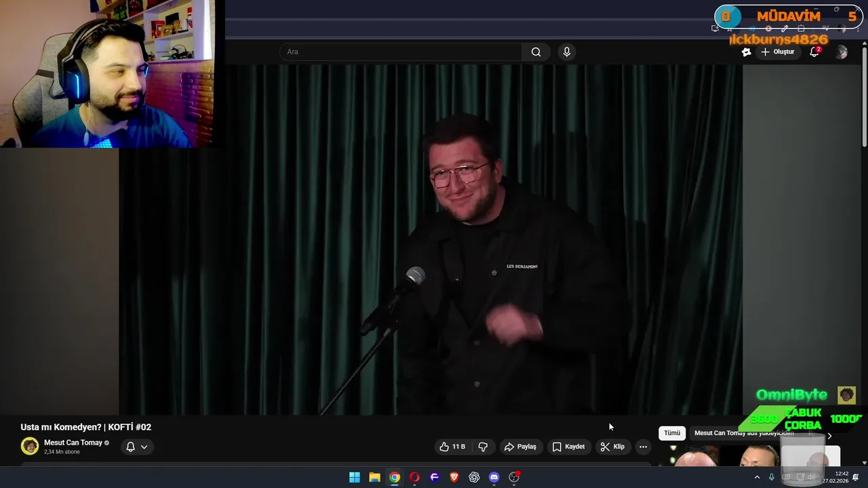Viewport: 868px width, 488px height.
Task: Show hidden system tray icons
Action: [757, 477]
